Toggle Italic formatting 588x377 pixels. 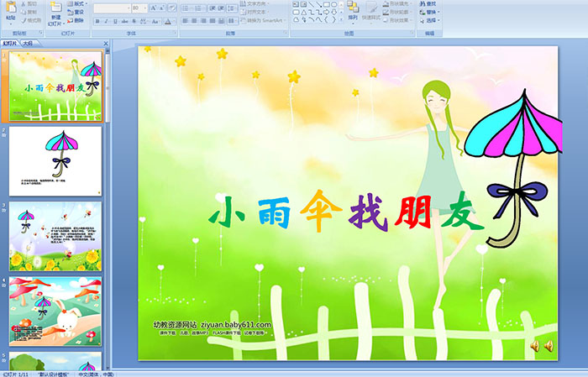coord(106,21)
